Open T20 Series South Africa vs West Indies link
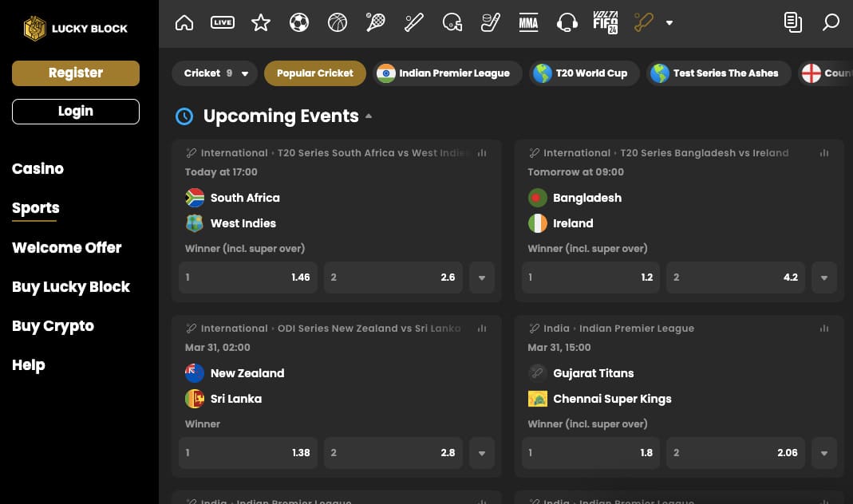The height and width of the screenshot is (504, 853). pos(373,153)
